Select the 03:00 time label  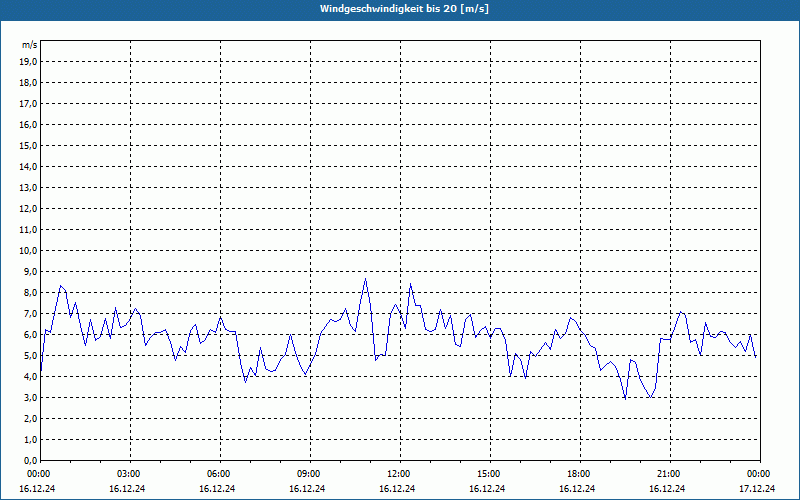(x=130, y=474)
